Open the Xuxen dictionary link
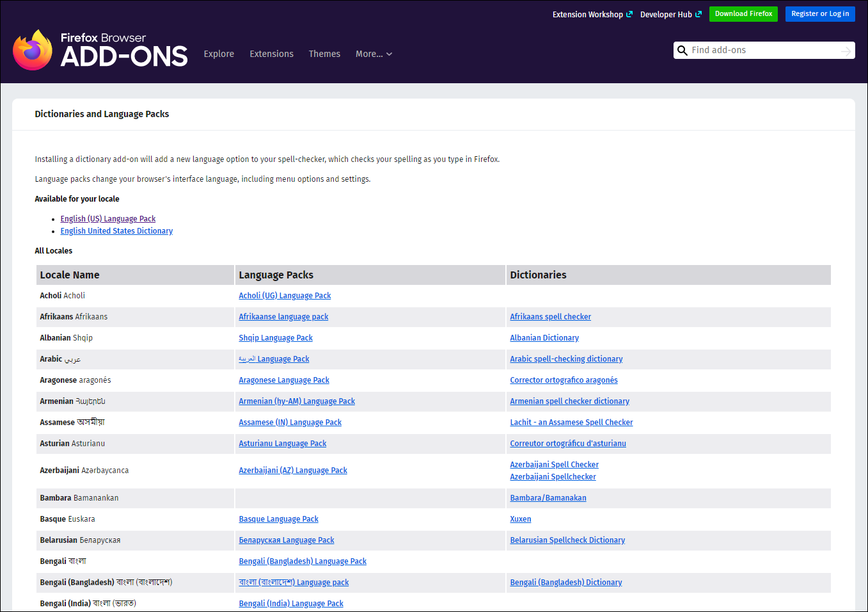The image size is (868, 612). [x=520, y=519]
